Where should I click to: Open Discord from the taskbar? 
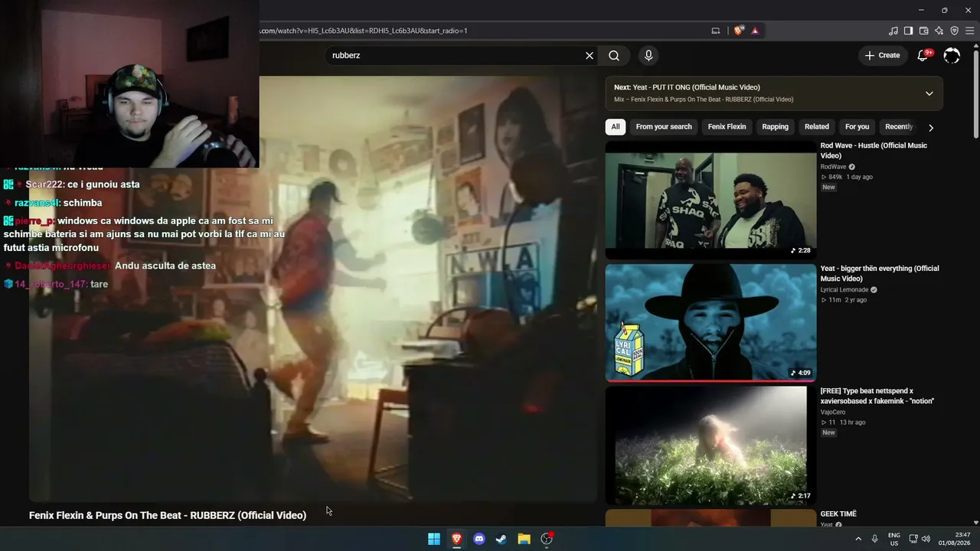(x=479, y=539)
